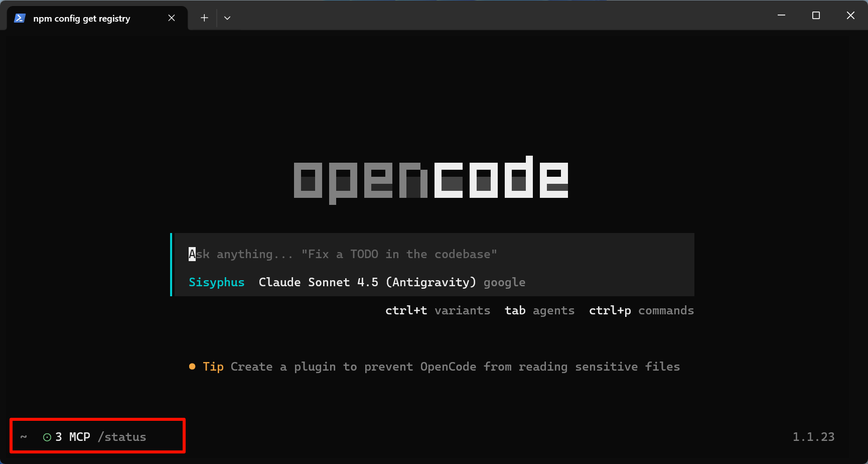Click the green MCP status circle icon
Viewport: 868px width, 464px height.
tap(47, 437)
